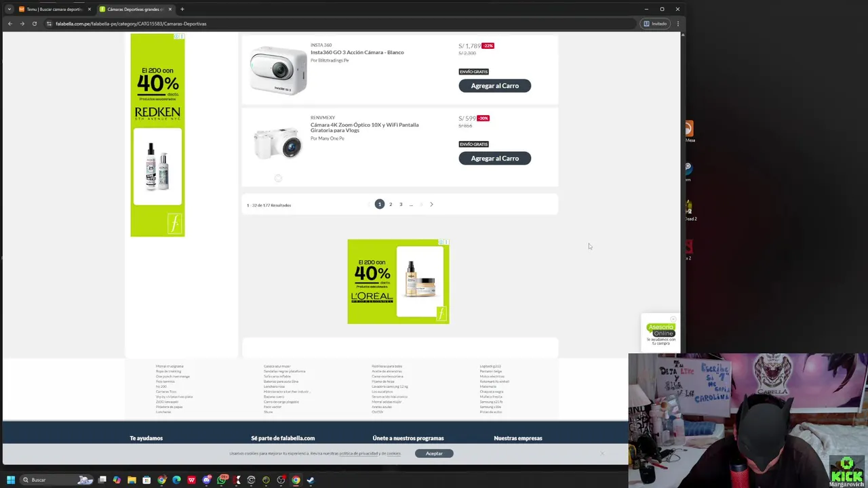Viewport: 868px width, 488px height.
Task: Click the active Chrome taskbar icon
Action: [x=296, y=480]
